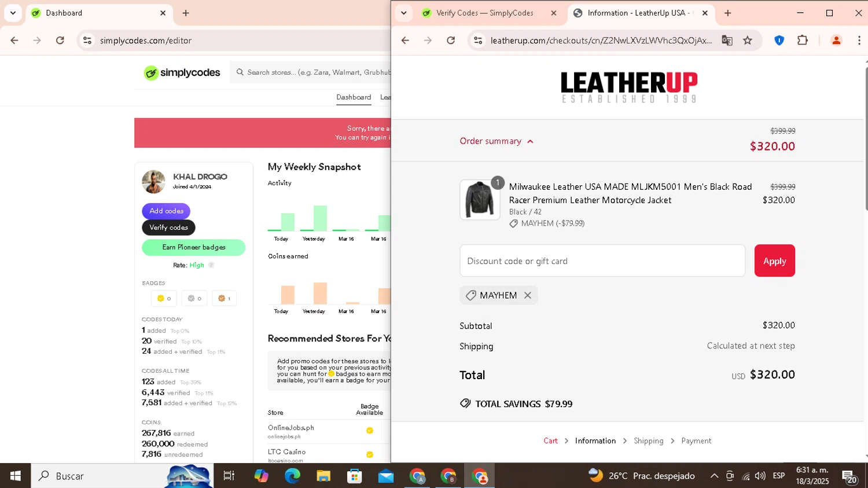Reload the LeatherUp checkout page
The image size is (868, 488).
[x=451, y=41]
